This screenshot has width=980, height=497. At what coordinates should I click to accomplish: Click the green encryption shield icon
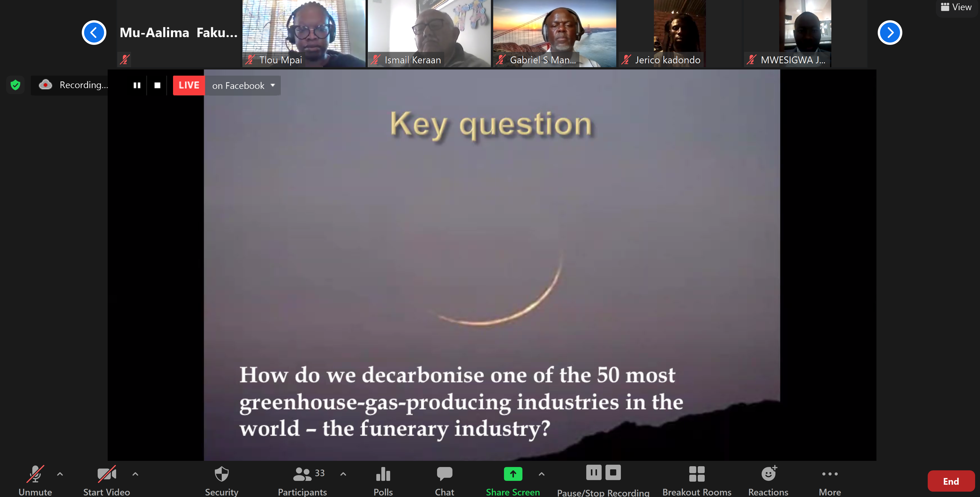click(x=15, y=85)
